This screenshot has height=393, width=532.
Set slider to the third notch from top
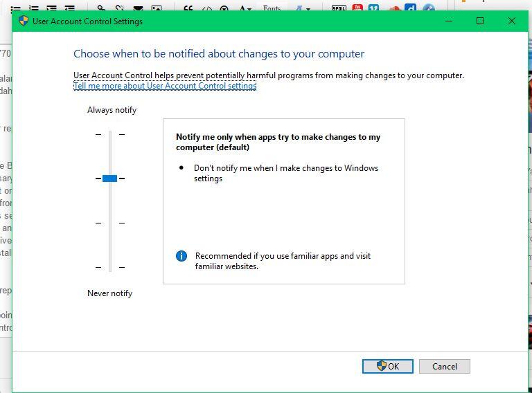tap(110, 223)
